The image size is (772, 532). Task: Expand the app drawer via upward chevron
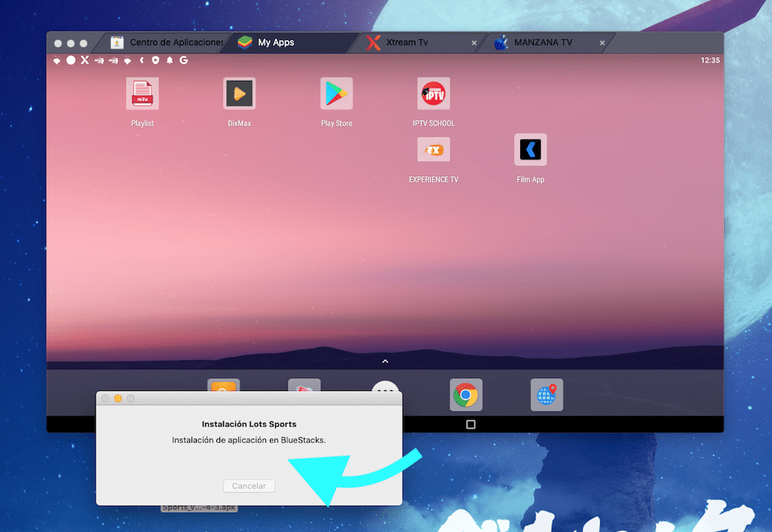pos(385,360)
